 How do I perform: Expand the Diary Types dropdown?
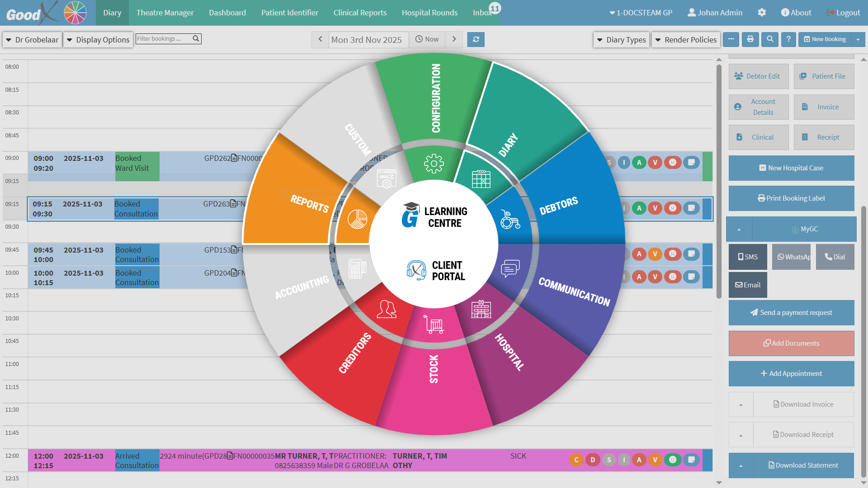pyautogui.click(x=621, y=40)
